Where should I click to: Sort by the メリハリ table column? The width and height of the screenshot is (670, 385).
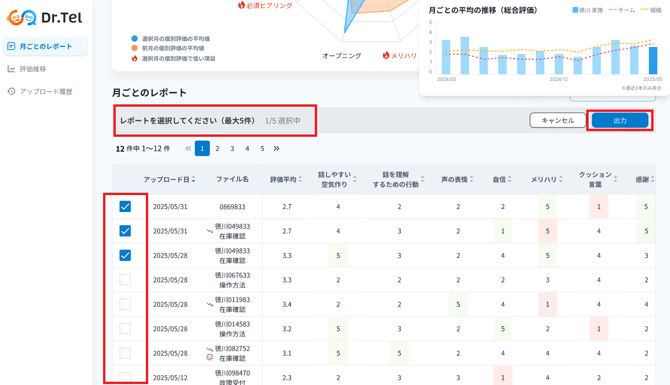(561, 179)
